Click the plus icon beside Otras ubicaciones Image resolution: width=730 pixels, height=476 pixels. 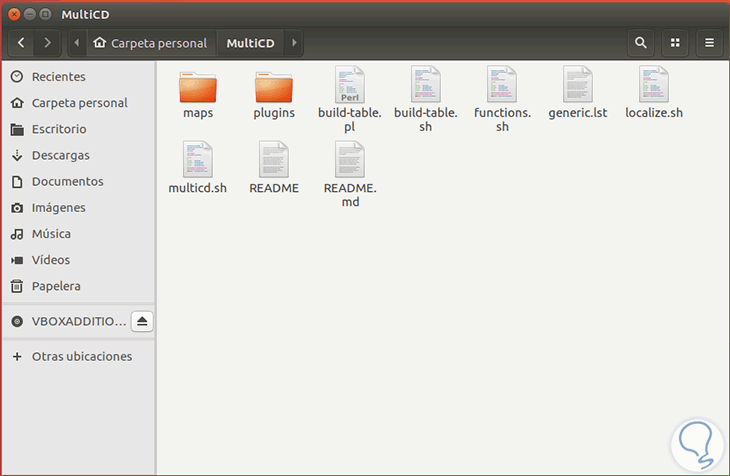click(17, 356)
